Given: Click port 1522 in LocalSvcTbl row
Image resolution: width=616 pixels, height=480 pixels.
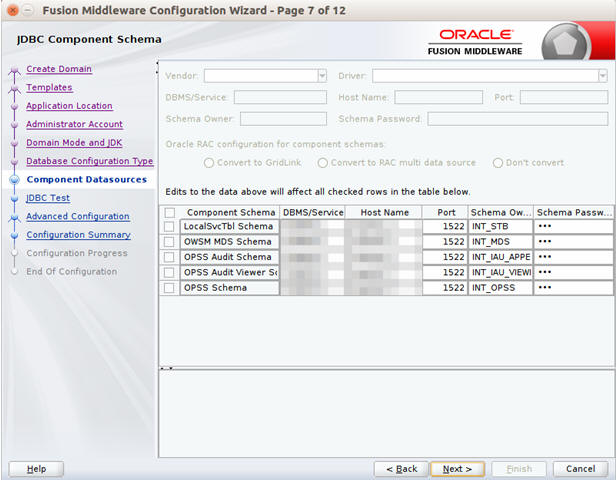Looking at the screenshot, I should click(x=445, y=227).
